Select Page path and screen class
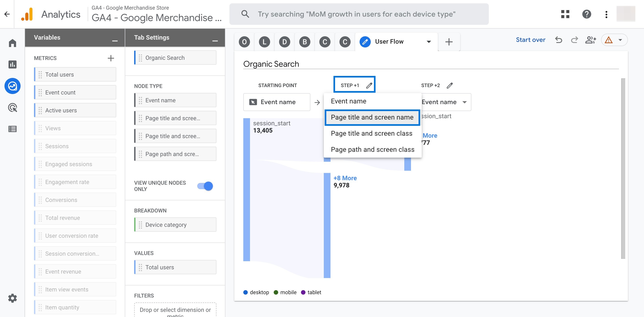 pyautogui.click(x=373, y=149)
